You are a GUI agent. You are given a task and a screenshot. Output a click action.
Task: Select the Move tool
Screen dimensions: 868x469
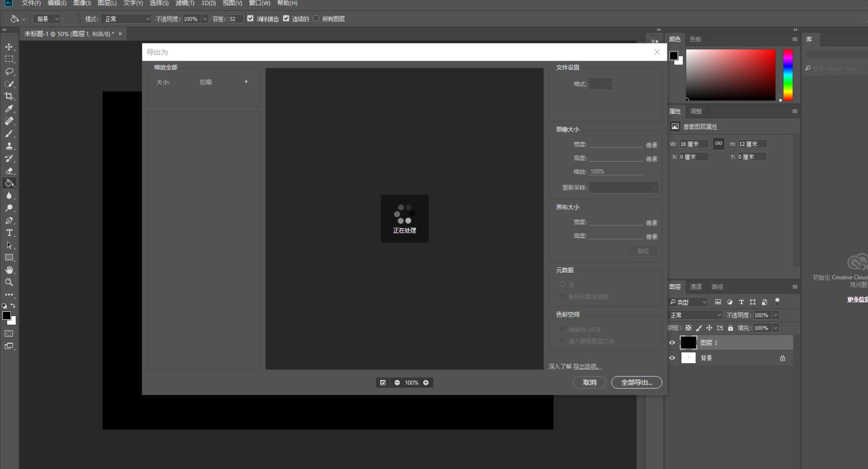pyautogui.click(x=9, y=47)
